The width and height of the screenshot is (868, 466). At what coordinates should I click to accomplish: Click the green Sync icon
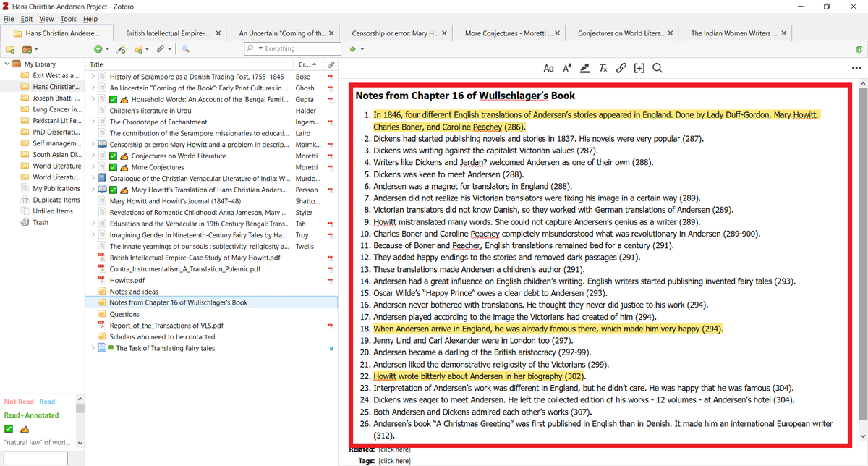[858, 48]
